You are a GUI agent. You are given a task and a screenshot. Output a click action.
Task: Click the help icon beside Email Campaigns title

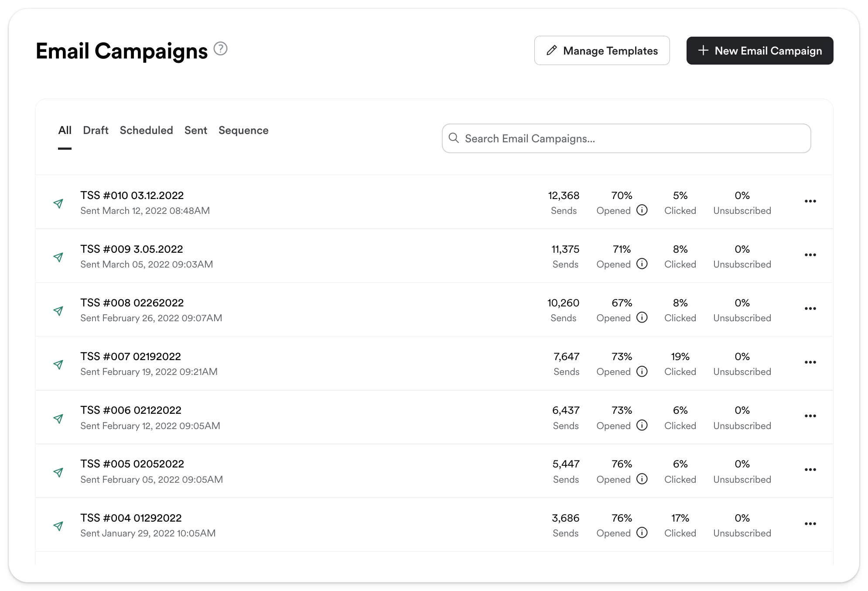point(221,48)
